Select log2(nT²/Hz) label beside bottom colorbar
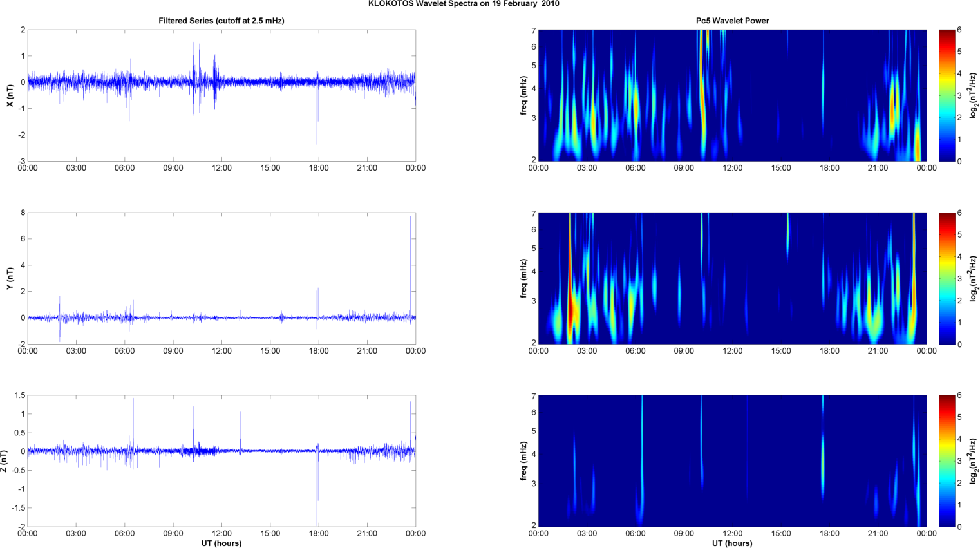Image resolution: width=980 pixels, height=548 pixels. point(975,461)
